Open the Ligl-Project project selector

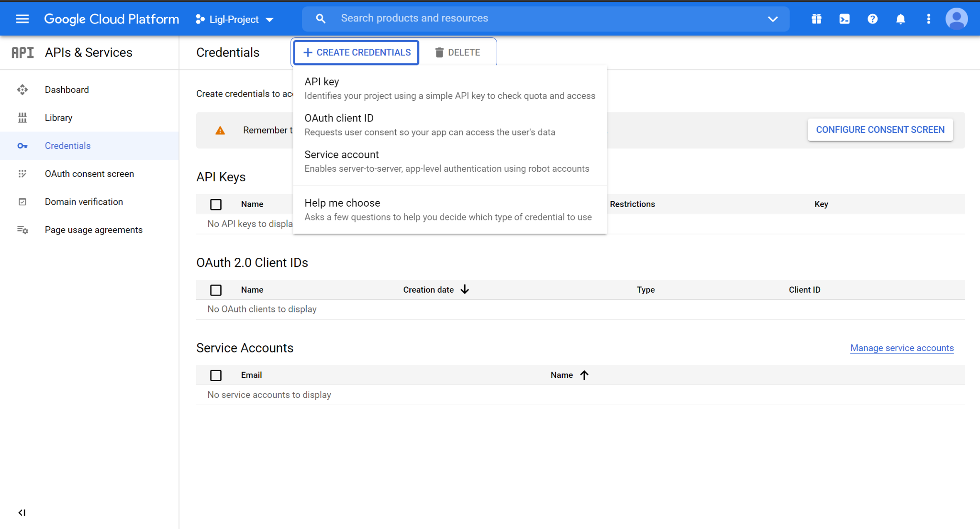(234, 19)
